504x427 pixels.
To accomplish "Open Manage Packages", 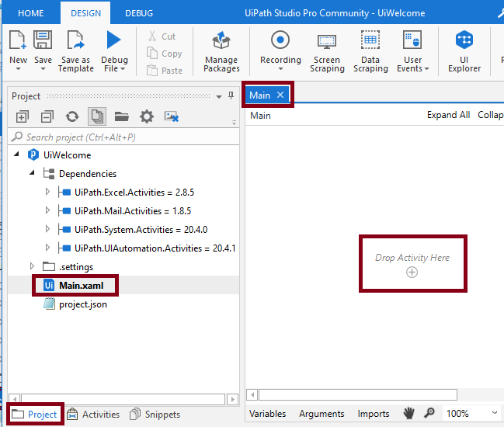I will tap(221, 51).
